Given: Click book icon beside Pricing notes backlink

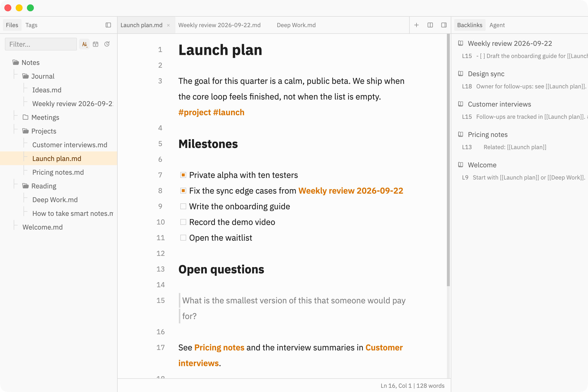Looking at the screenshot, I should coord(461,135).
